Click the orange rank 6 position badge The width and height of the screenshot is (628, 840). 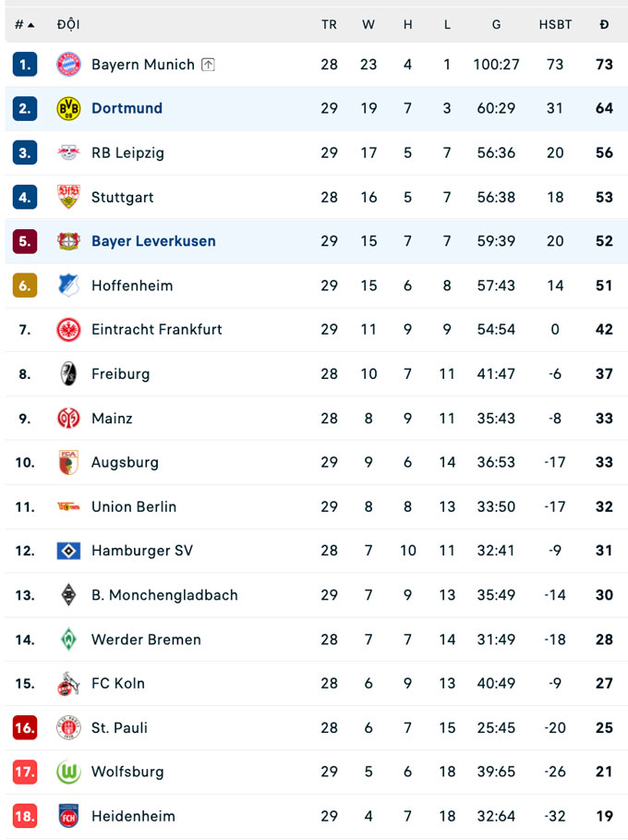[x=25, y=286]
